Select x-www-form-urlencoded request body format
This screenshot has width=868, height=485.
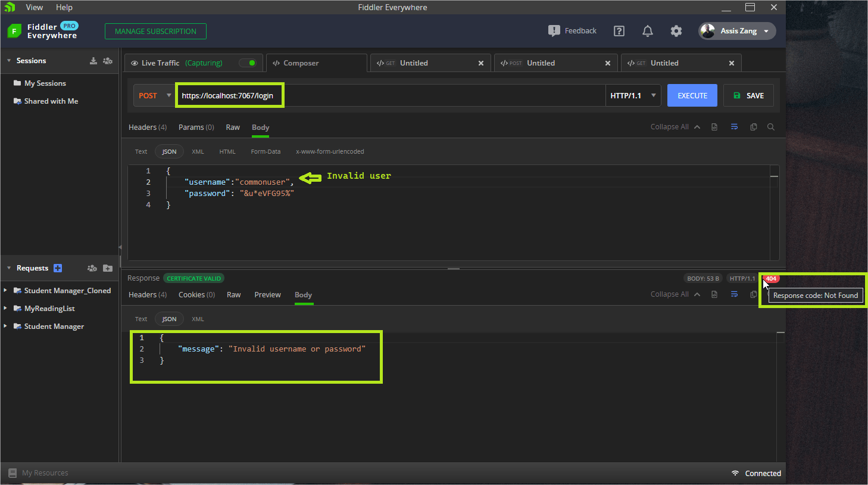[x=330, y=151]
